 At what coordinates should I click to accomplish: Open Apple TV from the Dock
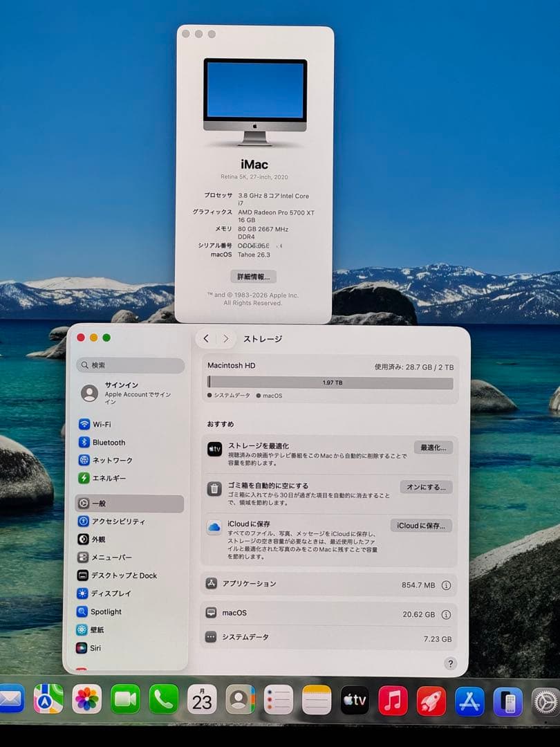click(x=355, y=700)
